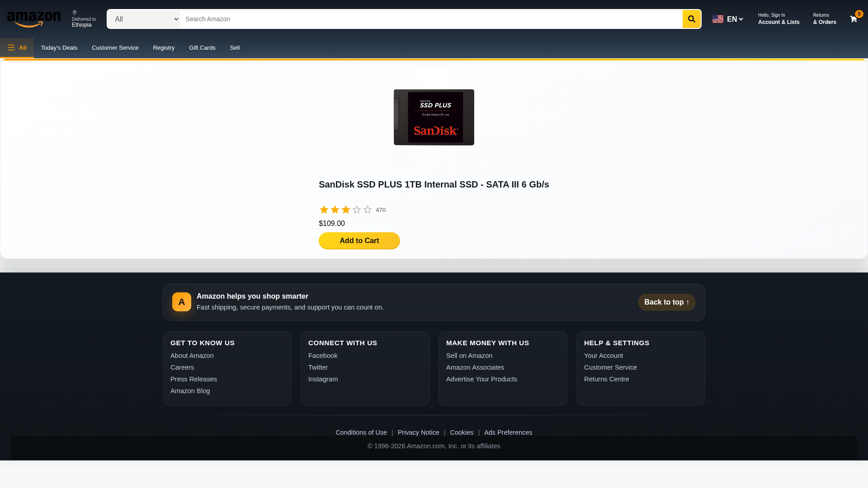Click the search magnifier button
The width and height of the screenshot is (868, 488).
point(691,19)
